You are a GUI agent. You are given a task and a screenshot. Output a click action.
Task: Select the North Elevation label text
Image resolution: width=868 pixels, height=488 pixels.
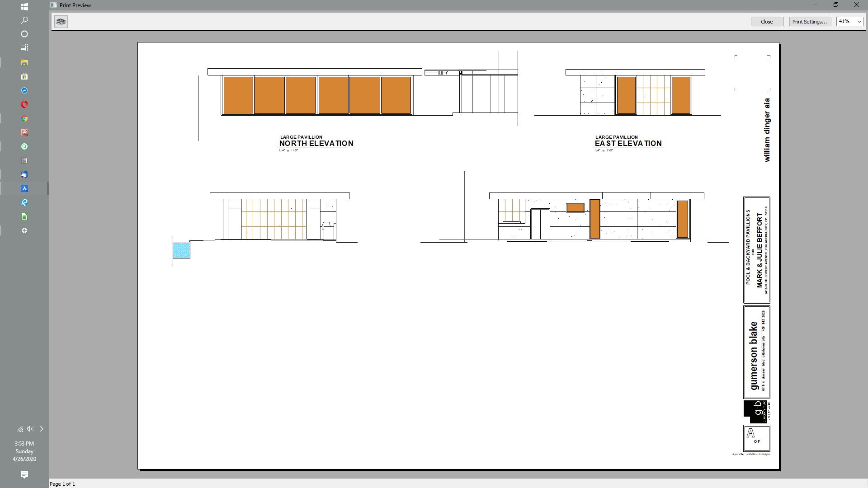click(x=316, y=143)
